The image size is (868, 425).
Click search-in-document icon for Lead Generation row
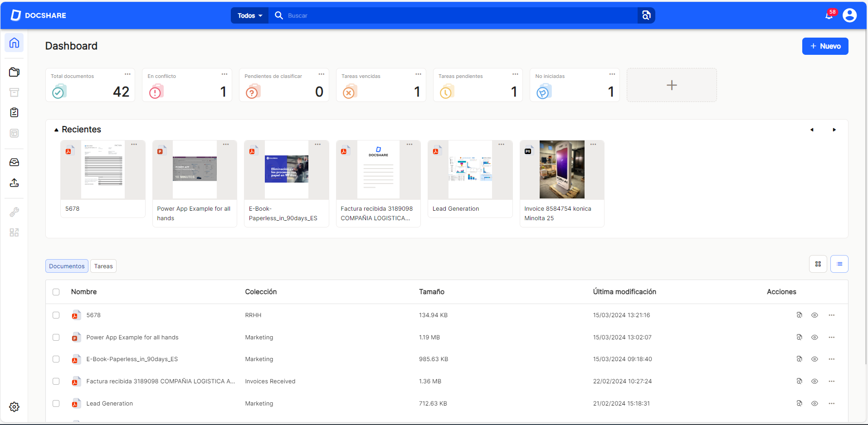pos(800,403)
